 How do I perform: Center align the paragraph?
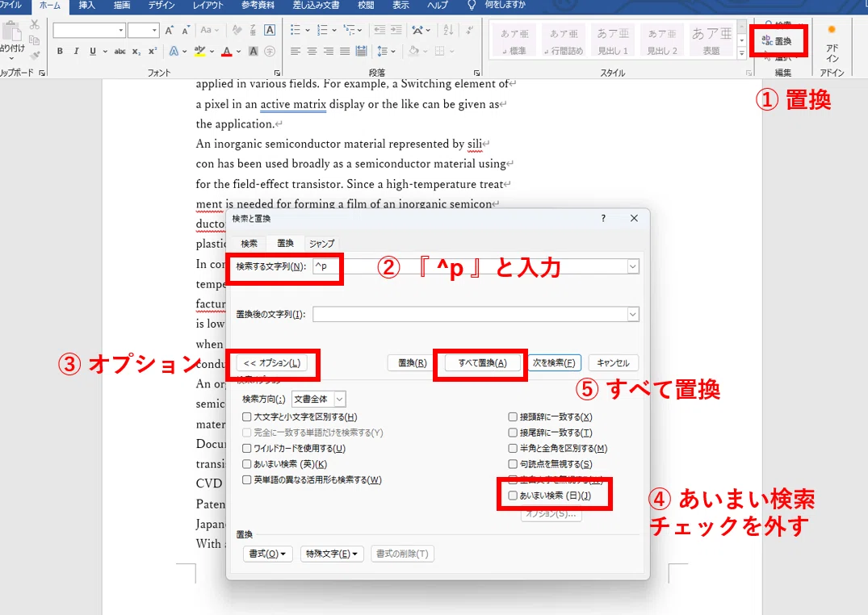pos(312,51)
